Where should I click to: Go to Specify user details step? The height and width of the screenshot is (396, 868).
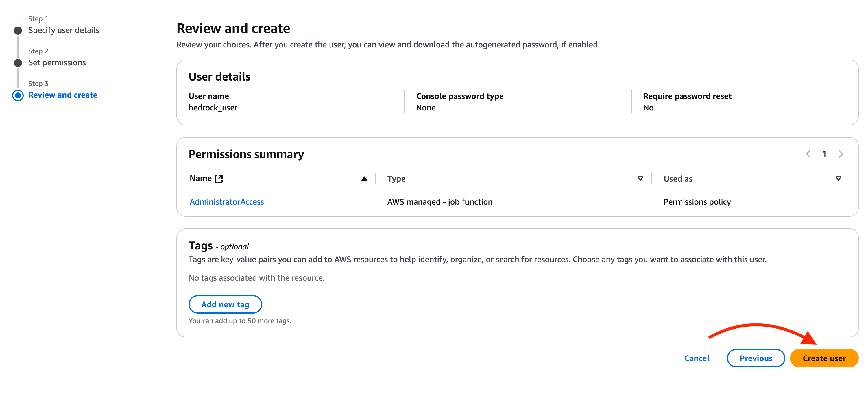coord(63,30)
